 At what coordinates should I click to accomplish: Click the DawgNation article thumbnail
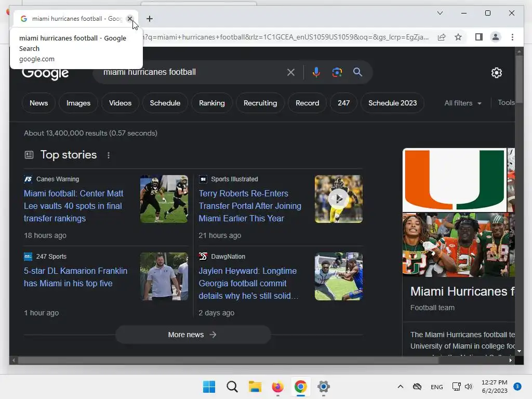[x=339, y=276]
